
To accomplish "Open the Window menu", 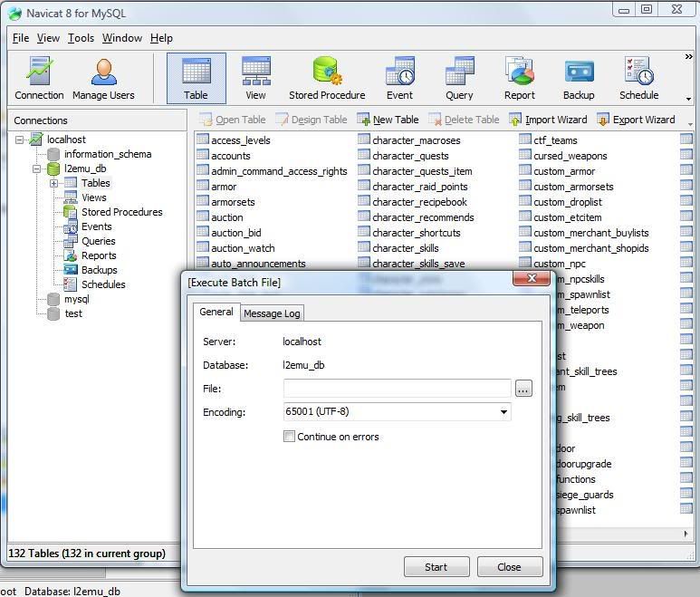I will 122,38.
